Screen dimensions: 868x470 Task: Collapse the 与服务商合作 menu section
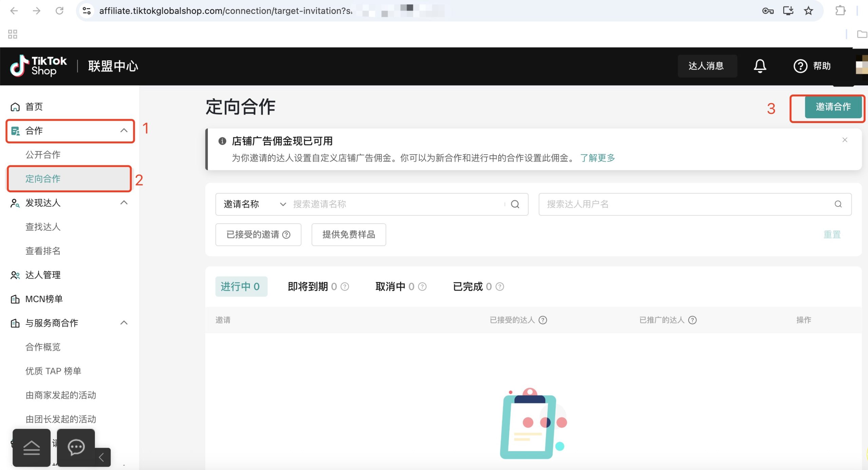pyautogui.click(x=124, y=323)
